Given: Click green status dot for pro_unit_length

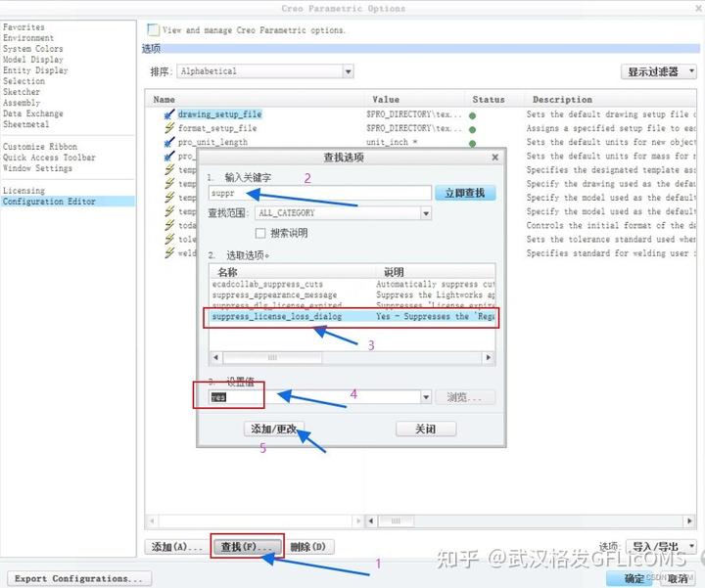Looking at the screenshot, I should coord(472,144).
